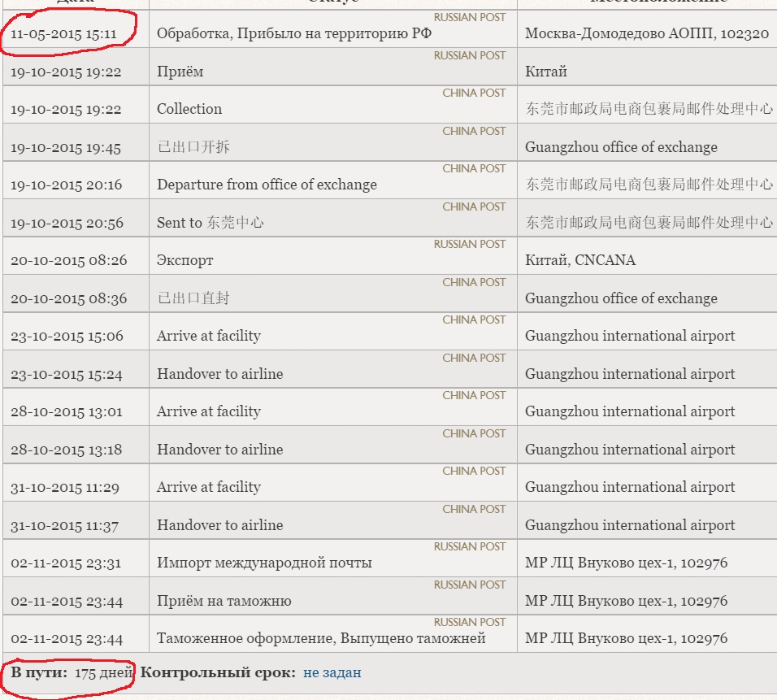The height and width of the screenshot is (700, 777).
Task: Click the 'Китай, CNCANA' location cell
Action: pos(580,260)
